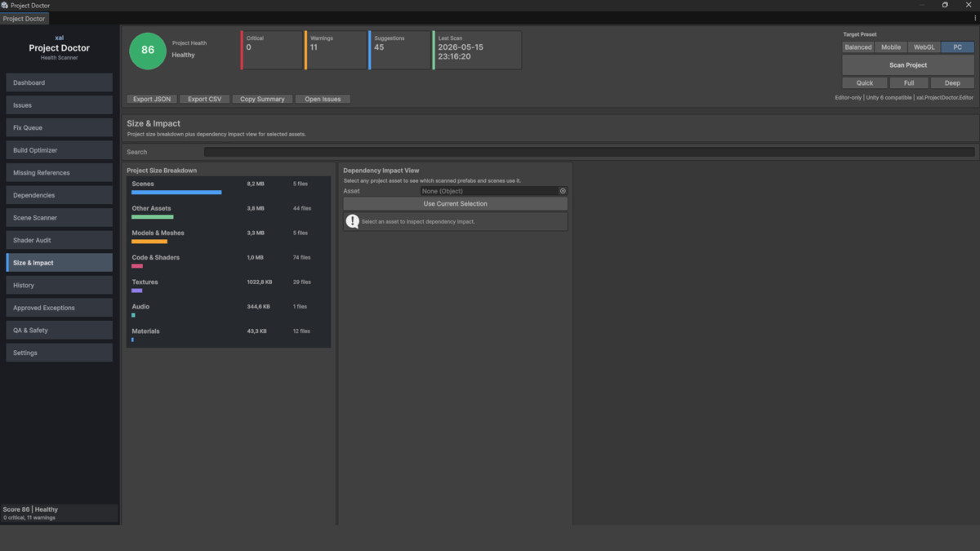
Task: Click the Project Doctor title bar app icon
Action: 5,5
